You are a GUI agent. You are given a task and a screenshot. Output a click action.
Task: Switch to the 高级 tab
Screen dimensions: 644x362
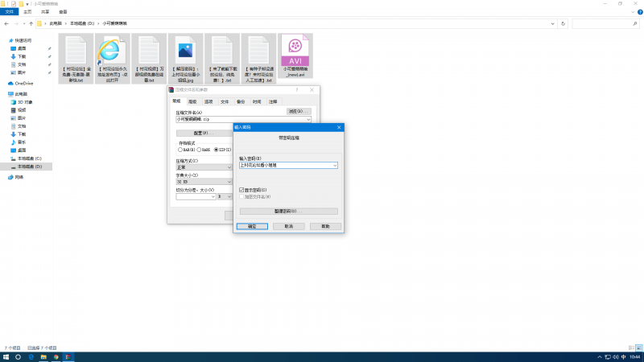click(192, 102)
